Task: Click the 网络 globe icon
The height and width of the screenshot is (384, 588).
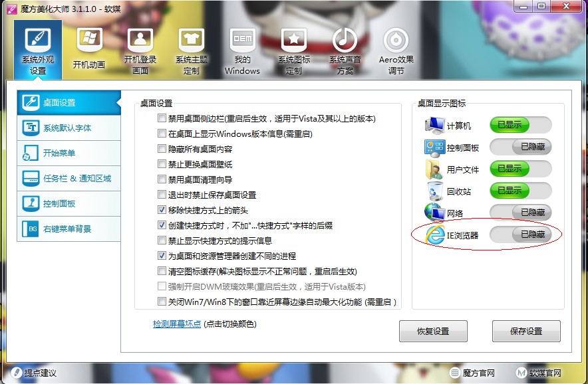Action: (x=434, y=213)
